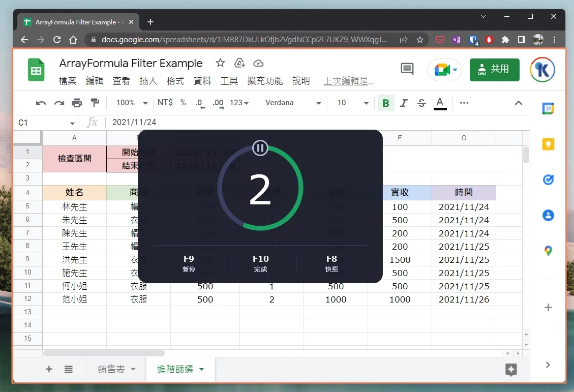Format as percent
This screenshot has width=574, height=392.
[x=183, y=103]
